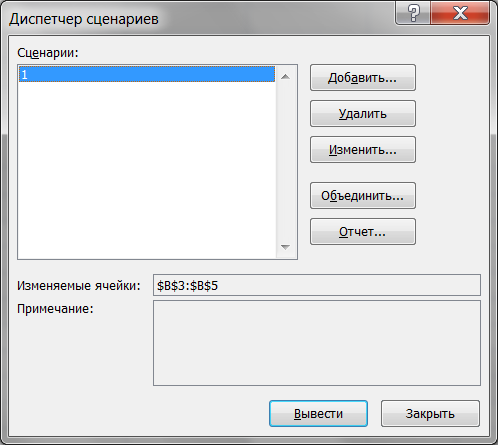The width and height of the screenshot is (498, 445).
Task: Select scenario "1" in the list
Action: 147,74
